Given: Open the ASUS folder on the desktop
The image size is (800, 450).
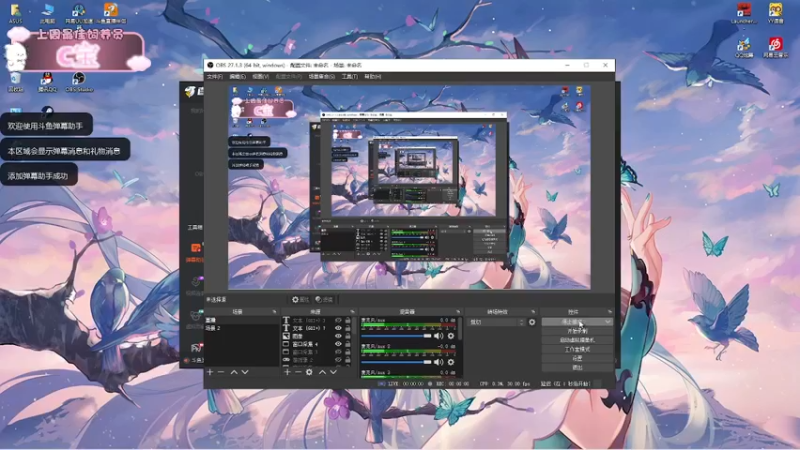Looking at the screenshot, I should tap(15, 13).
